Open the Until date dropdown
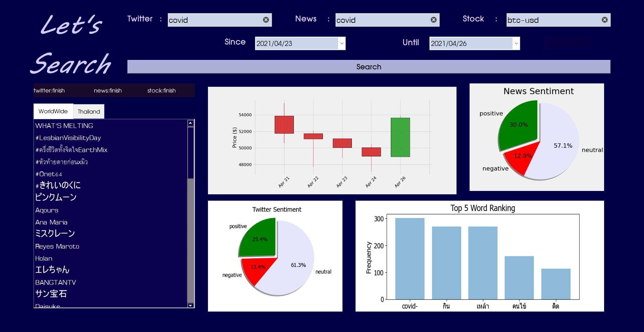The image size is (644, 332). click(x=516, y=43)
